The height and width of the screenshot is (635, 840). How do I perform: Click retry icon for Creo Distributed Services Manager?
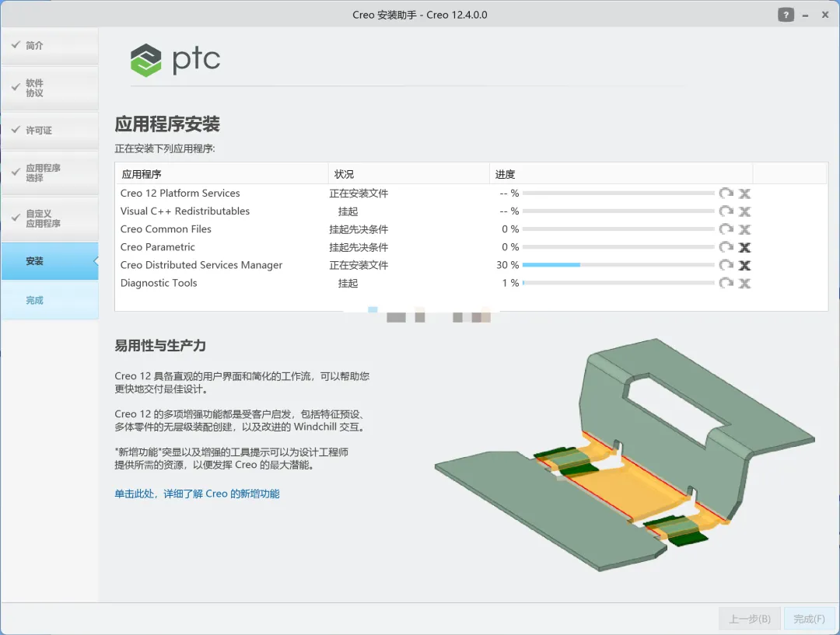point(726,265)
